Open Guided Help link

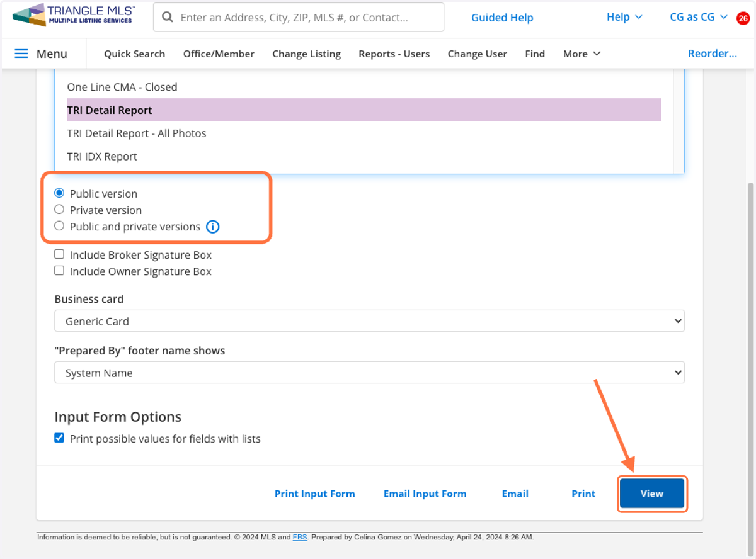coord(502,18)
